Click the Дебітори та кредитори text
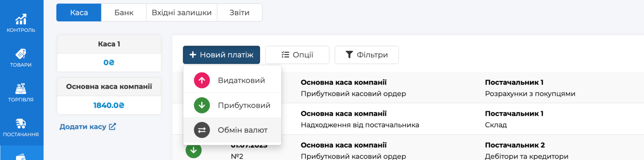Image resolution: width=644 pixels, height=160 pixels. tap(527, 157)
